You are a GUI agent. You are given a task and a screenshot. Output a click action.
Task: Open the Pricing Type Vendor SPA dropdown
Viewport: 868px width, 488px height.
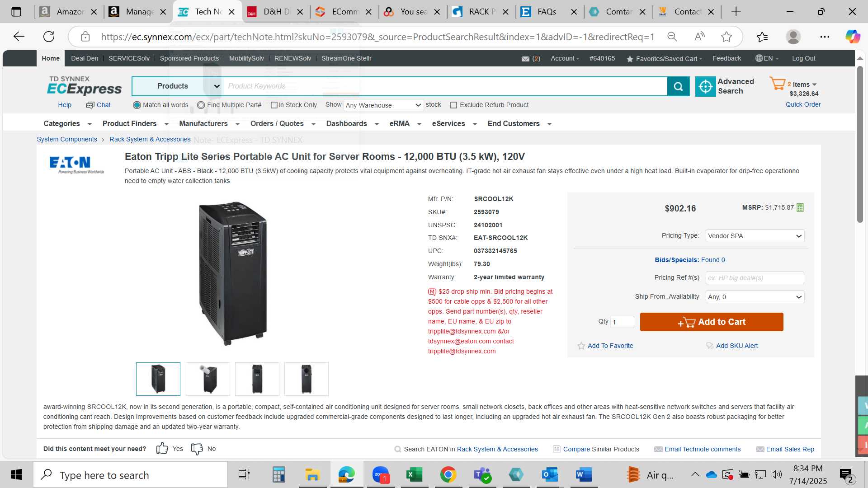pos(755,236)
